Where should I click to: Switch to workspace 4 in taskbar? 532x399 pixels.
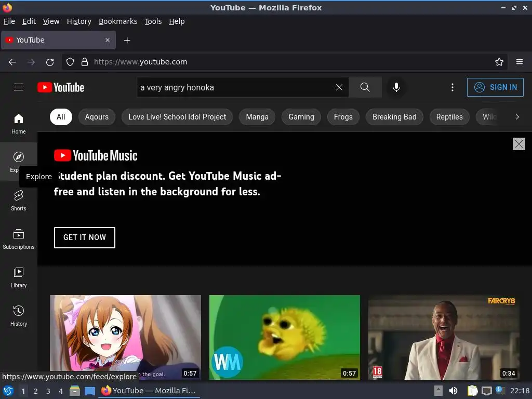point(61,391)
